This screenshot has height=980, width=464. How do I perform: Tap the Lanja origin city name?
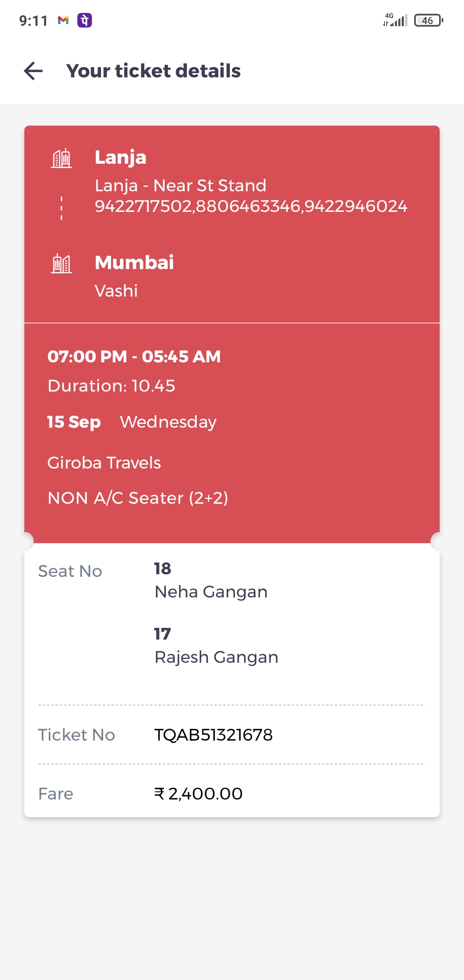coord(121,157)
